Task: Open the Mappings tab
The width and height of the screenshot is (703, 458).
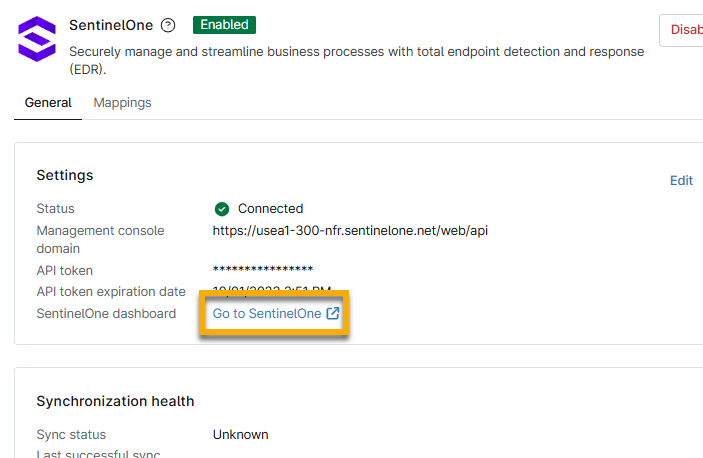Action: pos(122,103)
